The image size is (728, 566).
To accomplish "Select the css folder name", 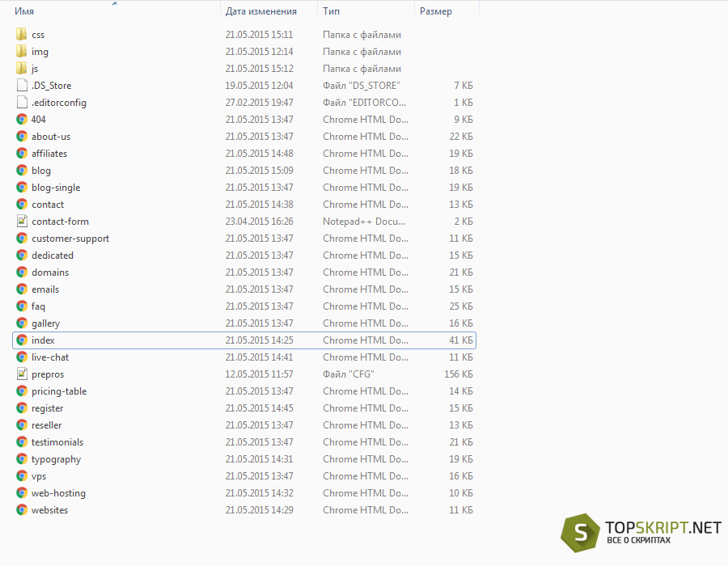I will point(38,35).
